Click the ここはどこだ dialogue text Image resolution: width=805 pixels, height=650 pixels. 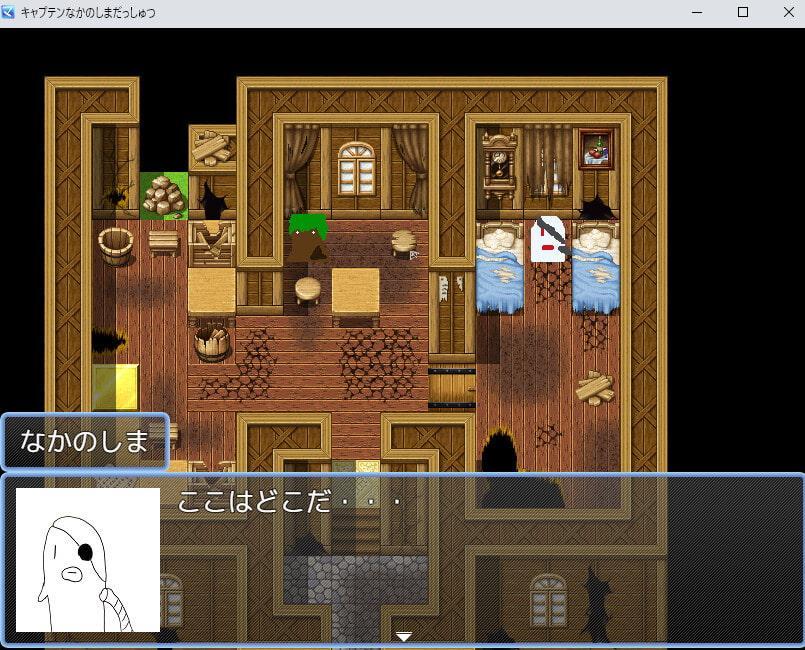tap(288, 502)
